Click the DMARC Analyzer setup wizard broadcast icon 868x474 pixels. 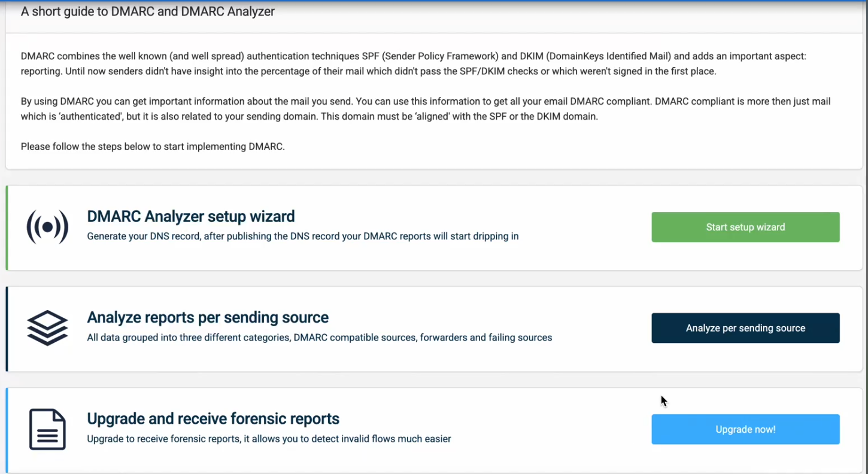coord(47,227)
